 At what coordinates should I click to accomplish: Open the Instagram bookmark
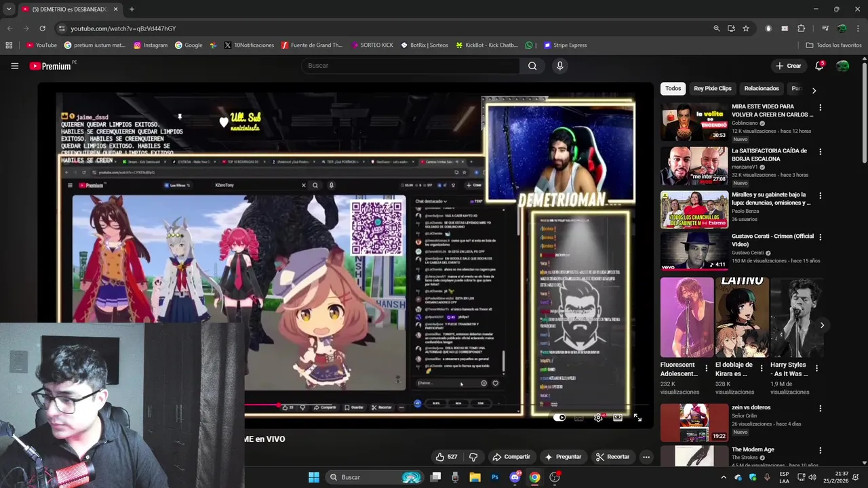(151, 45)
